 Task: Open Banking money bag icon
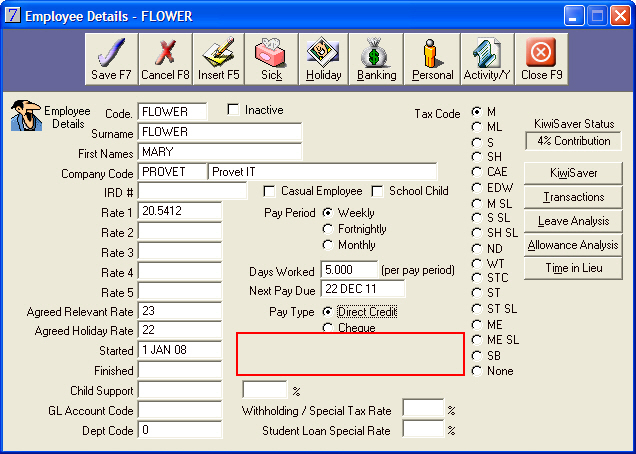pyautogui.click(x=376, y=53)
